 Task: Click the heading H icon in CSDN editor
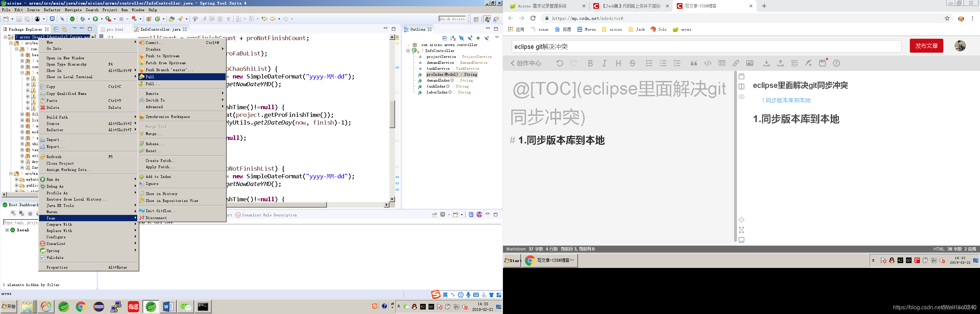[618, 63]
